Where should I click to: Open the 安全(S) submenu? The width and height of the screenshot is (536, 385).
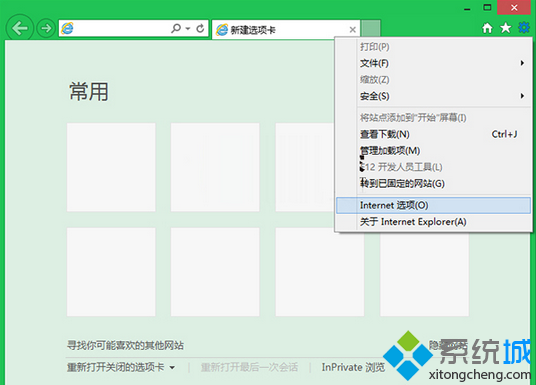coord(433,96)
